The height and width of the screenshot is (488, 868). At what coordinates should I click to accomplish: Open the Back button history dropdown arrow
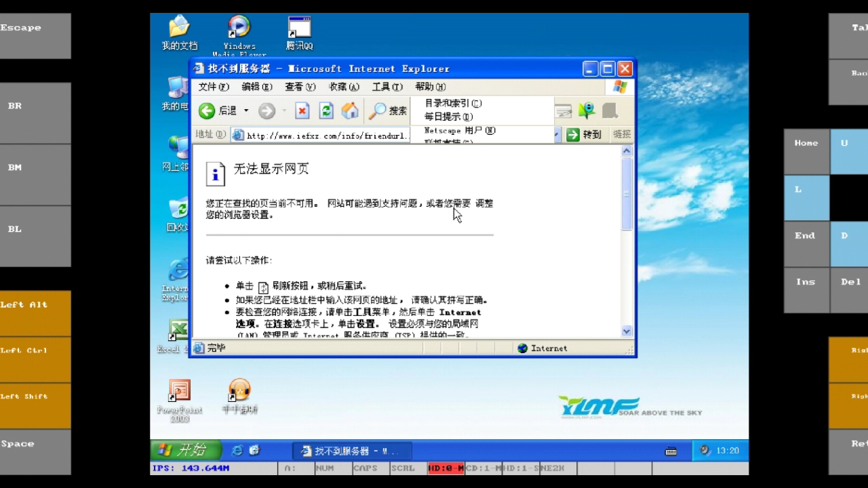(x=246, y=111)
